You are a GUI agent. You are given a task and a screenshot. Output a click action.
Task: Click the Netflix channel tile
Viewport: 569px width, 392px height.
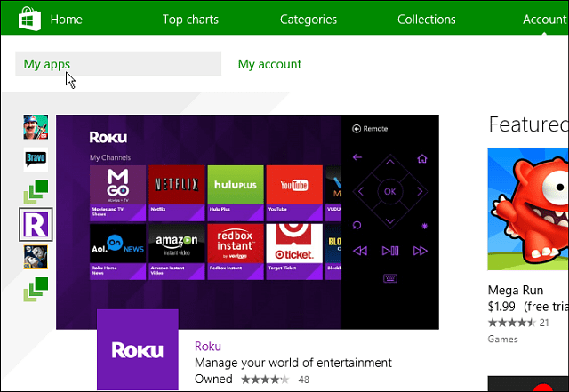(x=177, y=193)
